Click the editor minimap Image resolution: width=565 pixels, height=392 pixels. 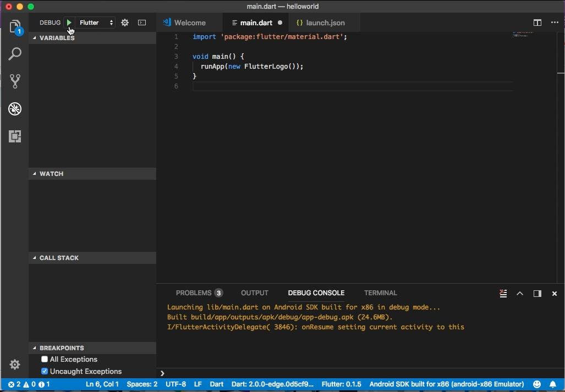(523, 35)
